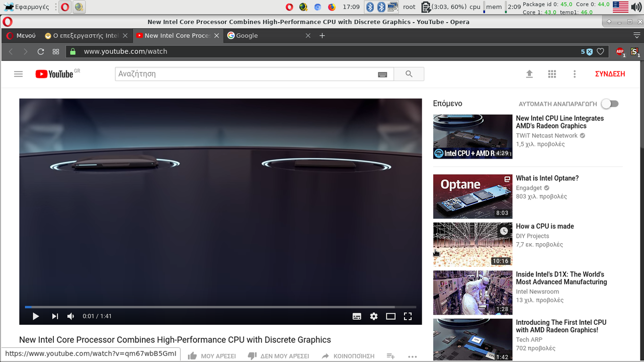Open blocked trackers badge in address bar
Viewport: 644px width, 362px height.
(x=587, y=51)
